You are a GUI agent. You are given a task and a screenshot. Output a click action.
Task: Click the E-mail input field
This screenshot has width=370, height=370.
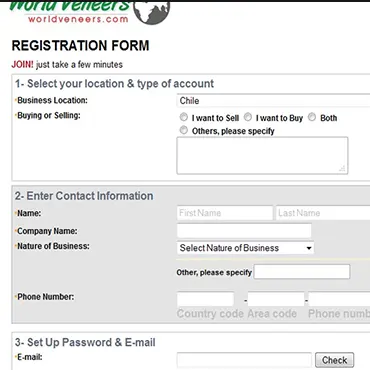click(244, 360)
